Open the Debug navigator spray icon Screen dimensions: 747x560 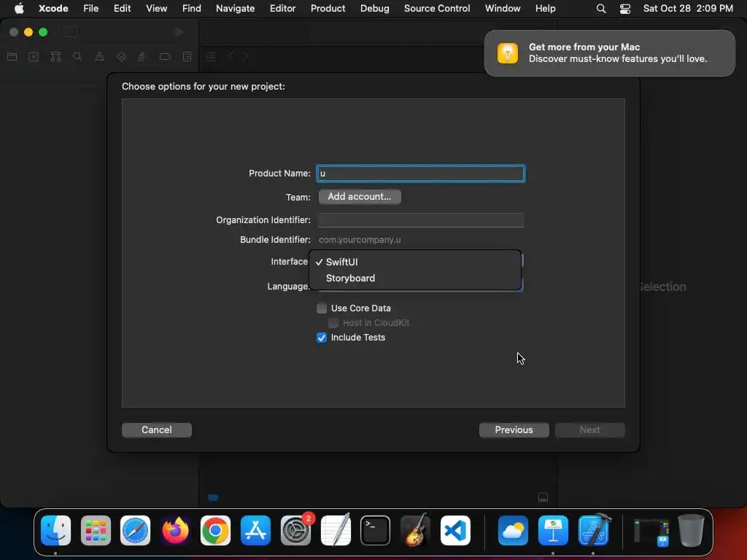[x=142, y=57]
